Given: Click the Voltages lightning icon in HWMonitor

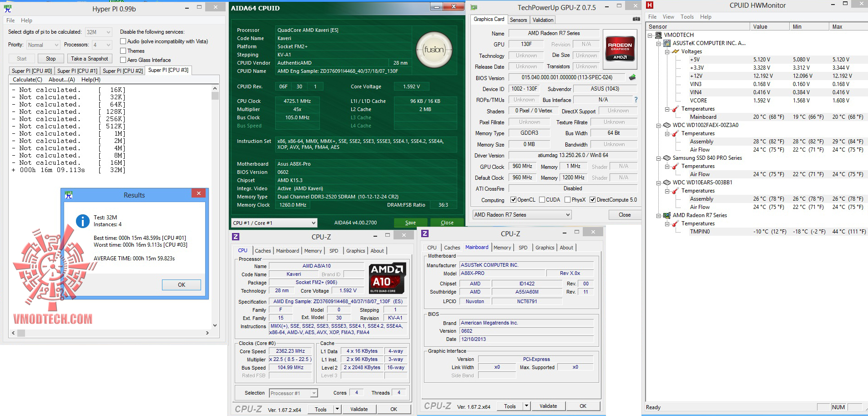Looking at the screenshot, I should [x=676, y=51].
